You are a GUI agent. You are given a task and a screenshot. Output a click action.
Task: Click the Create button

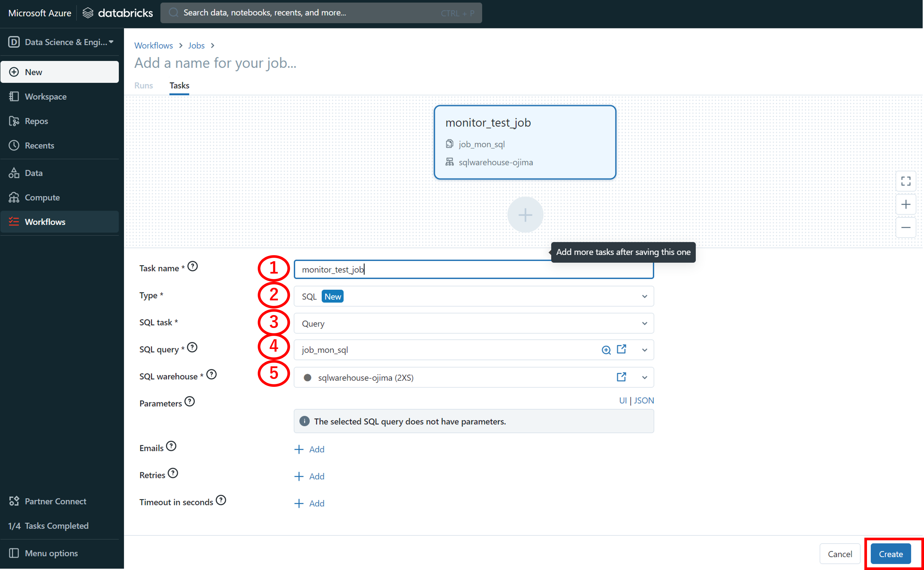point(890,554)
